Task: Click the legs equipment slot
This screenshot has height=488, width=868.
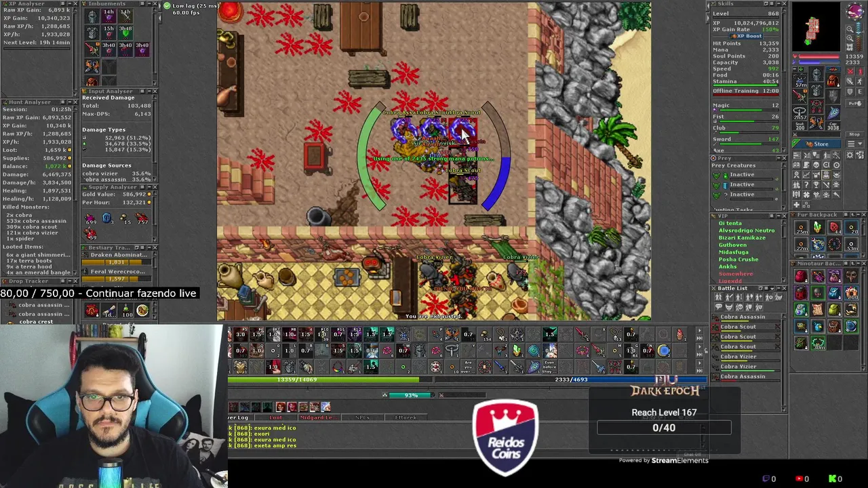Action: (816, 106)
